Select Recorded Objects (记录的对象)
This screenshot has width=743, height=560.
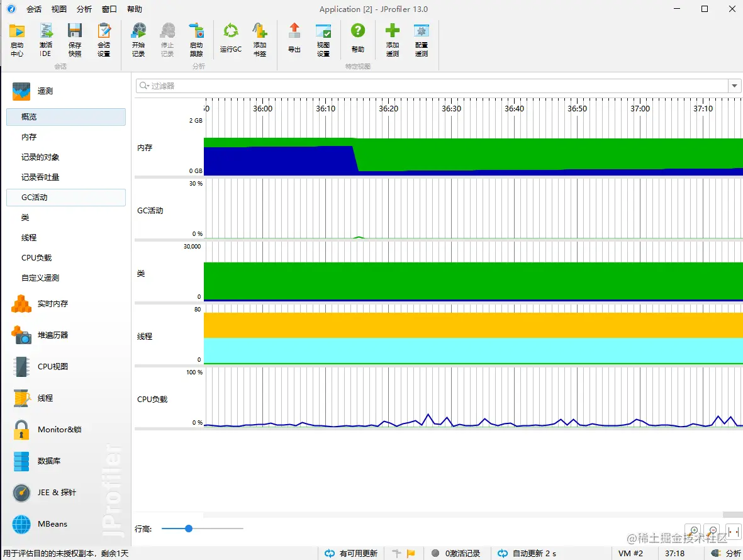66,157
